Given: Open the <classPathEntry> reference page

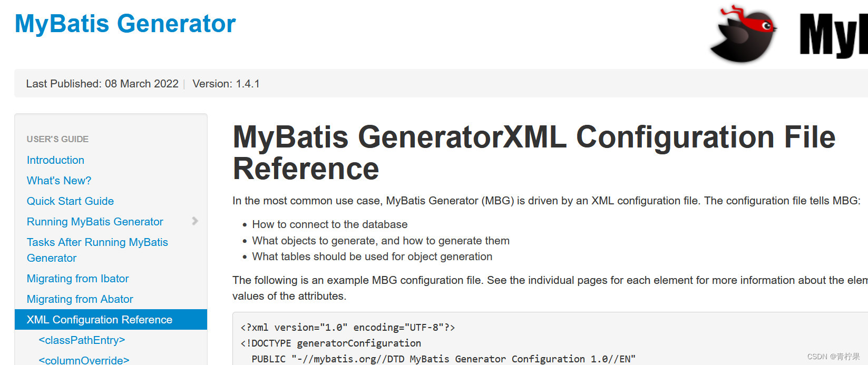Looking at the screenshot, I should [x=82, y=340].
